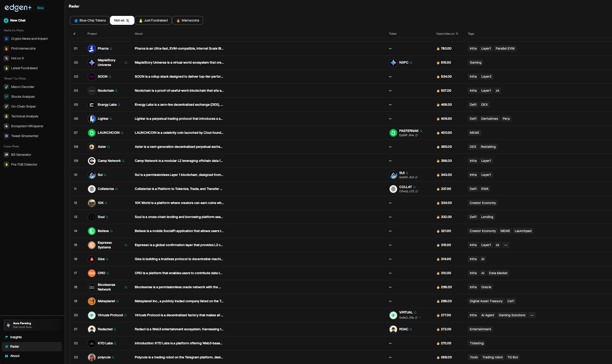Expand the VIRTUAL token address chevron
Viewport: 612px width, 364px height.
click(420, 317)
